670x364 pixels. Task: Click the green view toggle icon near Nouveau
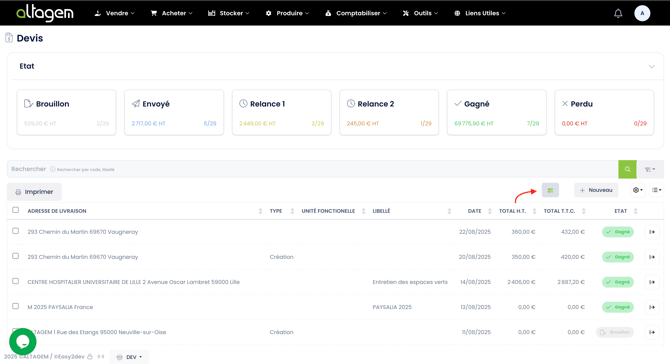pos(550,190)
